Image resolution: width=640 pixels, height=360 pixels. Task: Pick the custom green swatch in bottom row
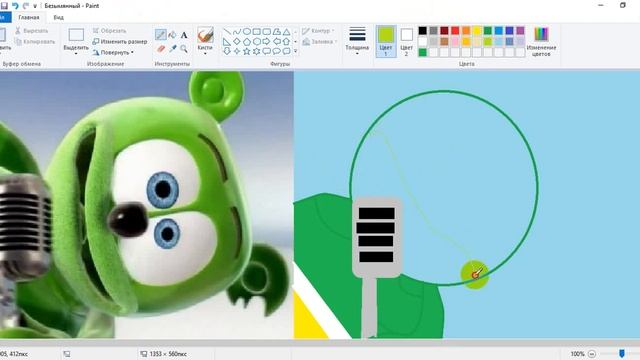click(422, 52)
